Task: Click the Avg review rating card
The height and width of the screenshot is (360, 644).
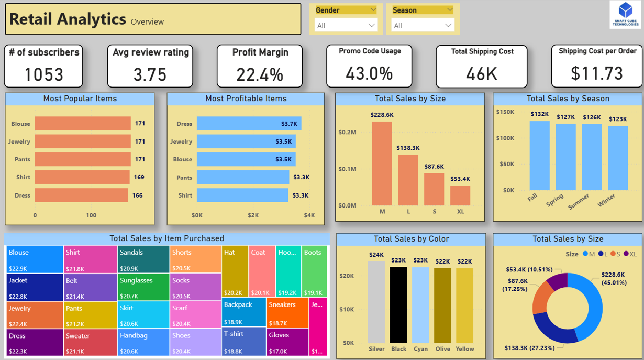Action: (x=150, y=66)
